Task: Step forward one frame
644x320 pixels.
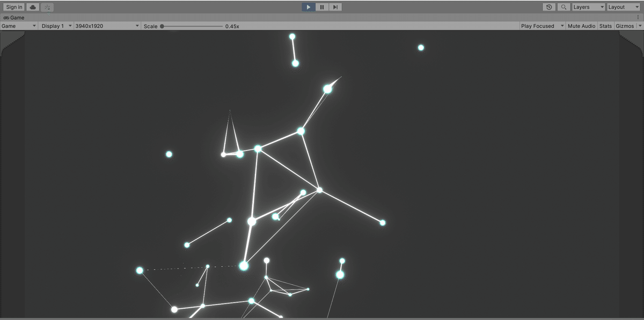Action: pyautogui.click(x=335, y=7)
